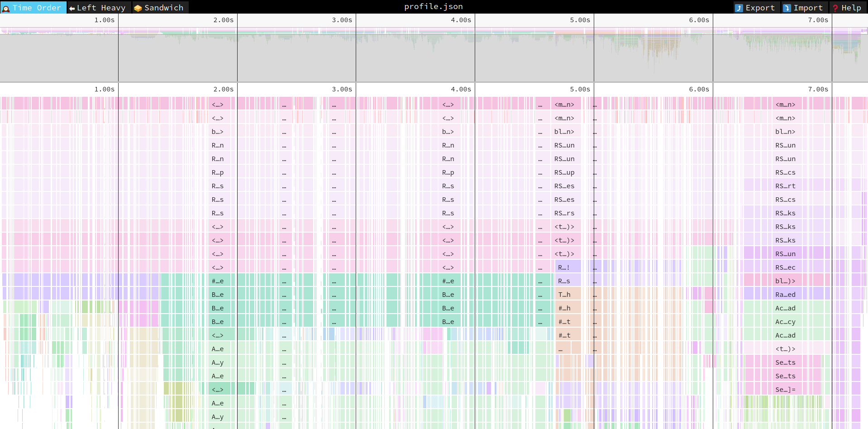The width and height of the screenshot is (868, 429).
Task: Click the Left Heavy arrow icon
Action: [72, 8]
